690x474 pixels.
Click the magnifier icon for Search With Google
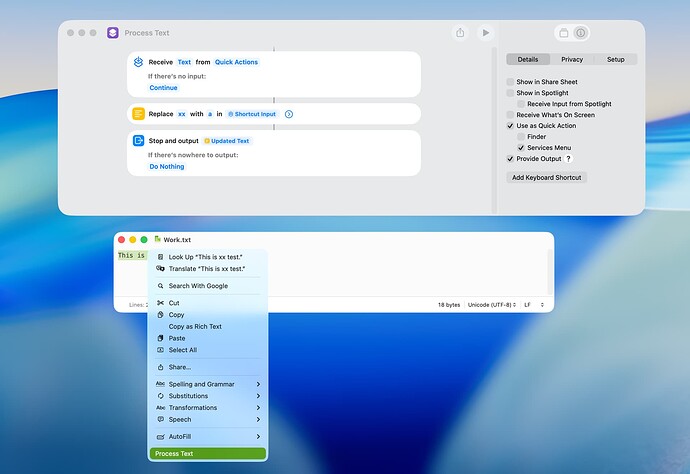(x=160, y=286)
